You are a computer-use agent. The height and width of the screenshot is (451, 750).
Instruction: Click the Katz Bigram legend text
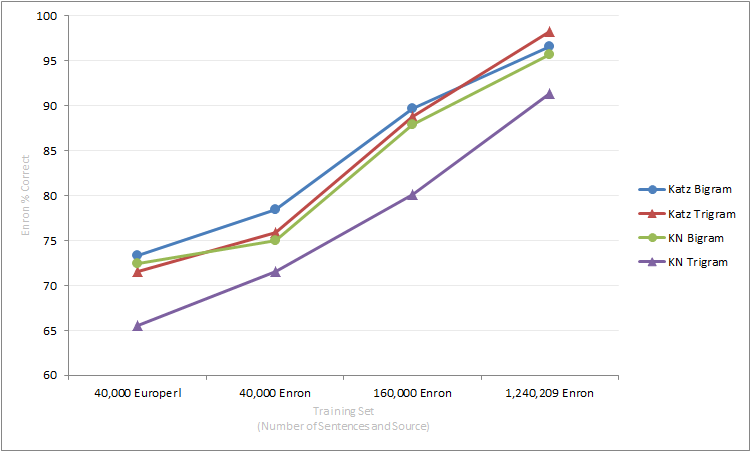click(700, 189)
